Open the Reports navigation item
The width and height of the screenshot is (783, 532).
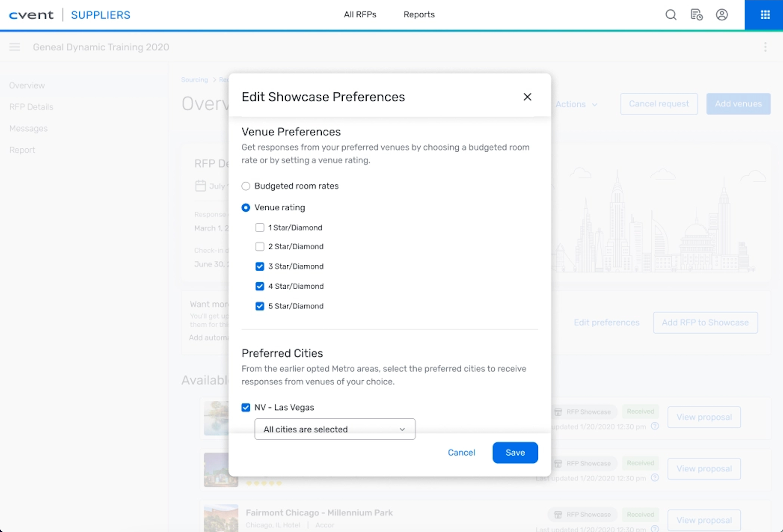click(x=419, y=14)
